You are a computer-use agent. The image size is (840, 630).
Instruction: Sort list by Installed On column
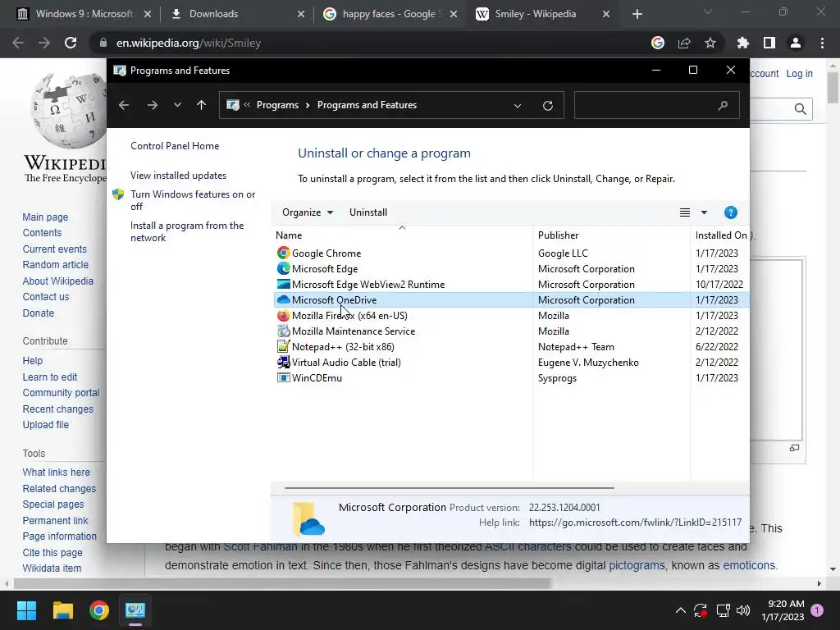pyautogui.click(x=720, y=235)
